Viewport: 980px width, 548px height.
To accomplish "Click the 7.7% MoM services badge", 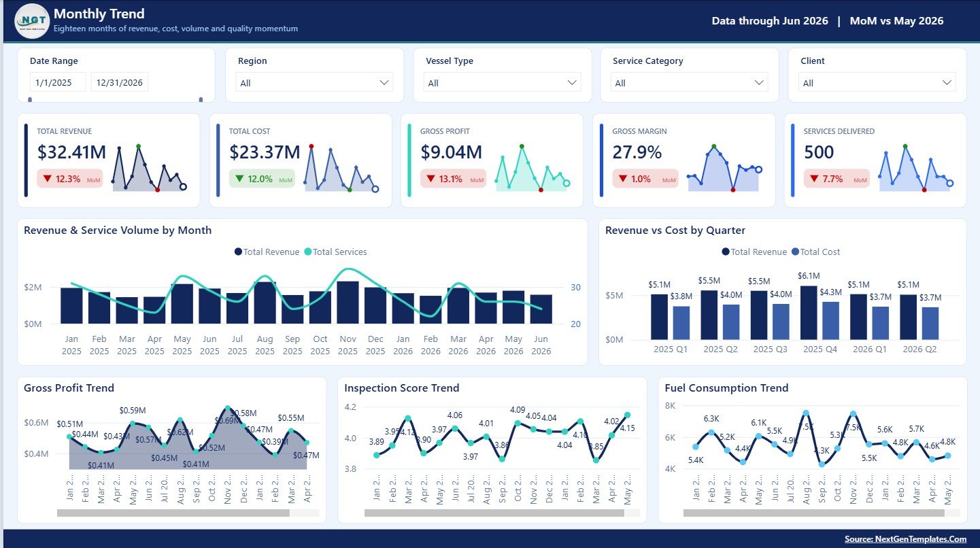I will tap(837, 179).
